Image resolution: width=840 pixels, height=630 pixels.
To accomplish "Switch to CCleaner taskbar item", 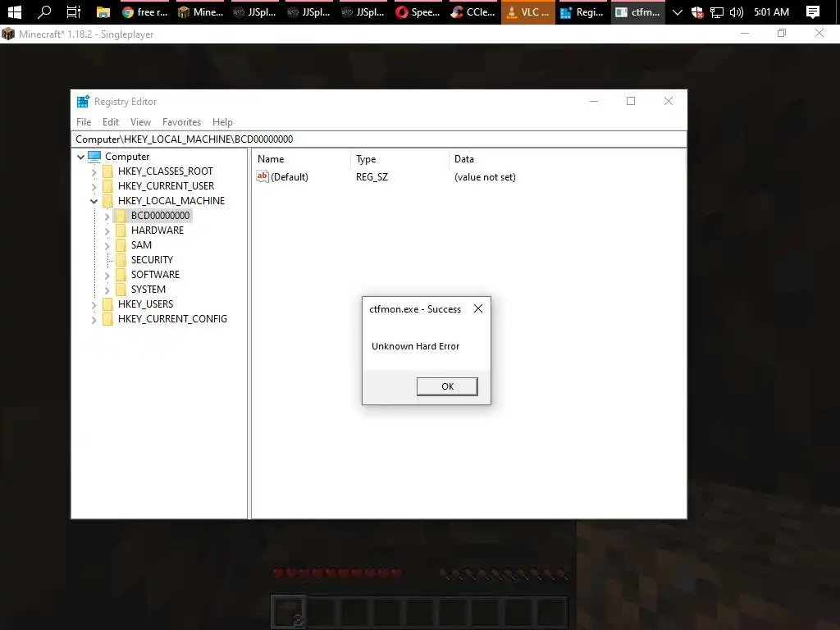I will click(x=473, y=11).
